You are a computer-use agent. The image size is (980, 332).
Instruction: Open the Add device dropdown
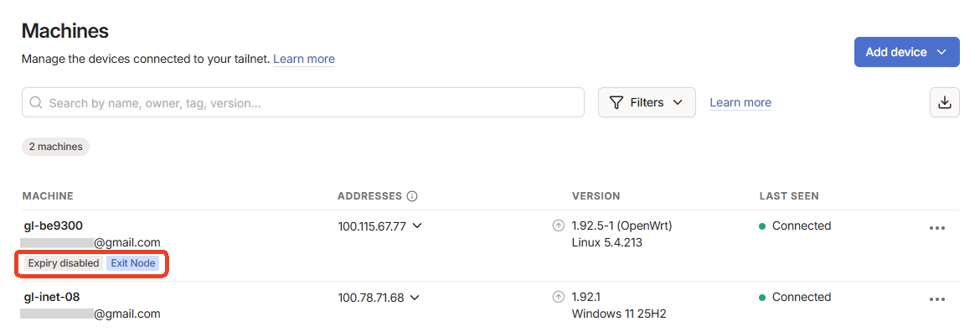(906, 52)
